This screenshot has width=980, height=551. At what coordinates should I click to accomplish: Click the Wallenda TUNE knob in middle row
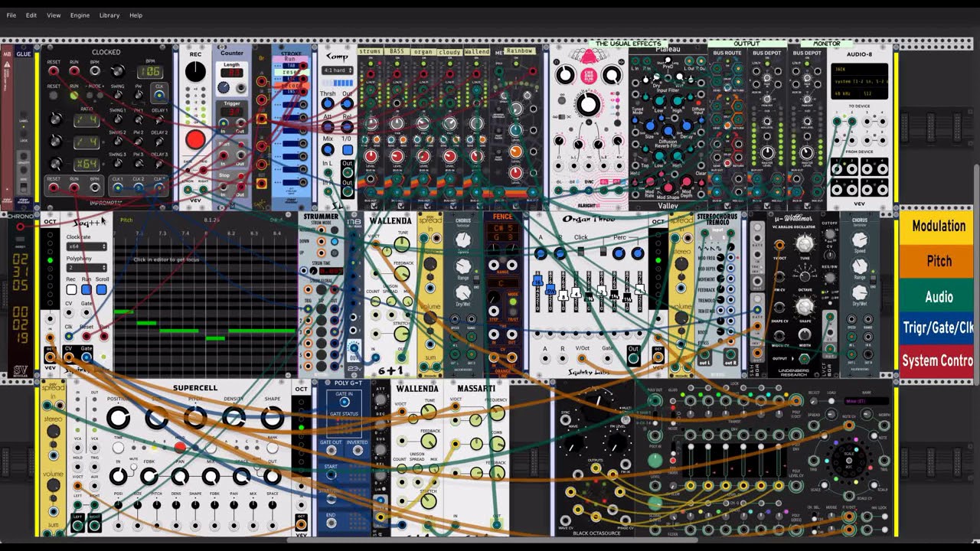pyautogui.click(x=401, y=245)
